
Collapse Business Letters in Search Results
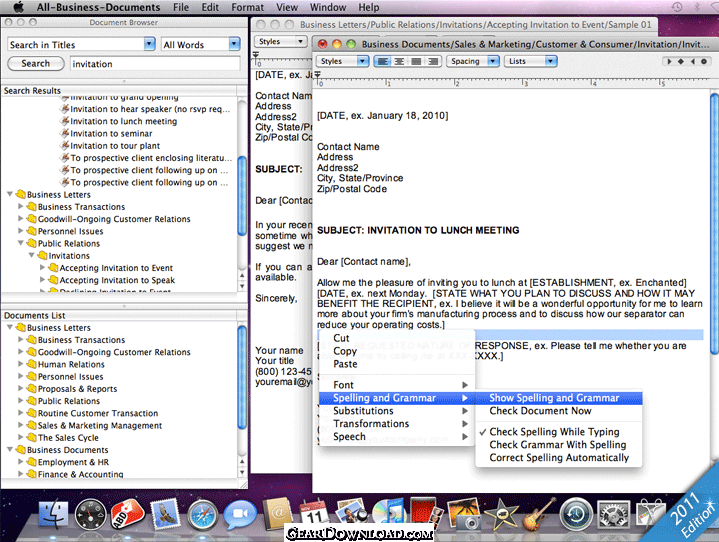[x=10, y=194]
